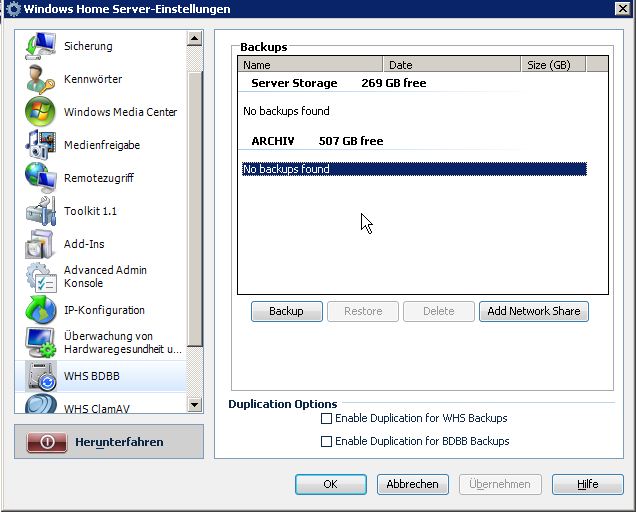The image size is (636, 514).
Task: Enable Duplication for WHS Backups
Action: point(326,418)
